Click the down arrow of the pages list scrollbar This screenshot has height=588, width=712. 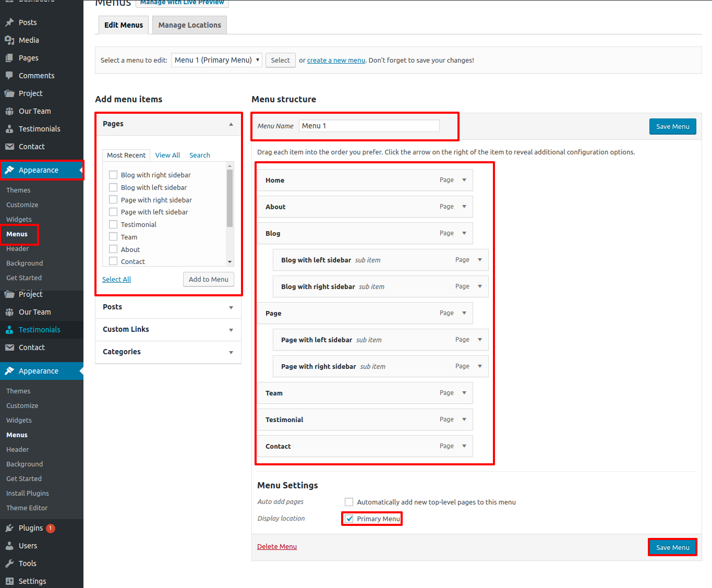point(230,262)
